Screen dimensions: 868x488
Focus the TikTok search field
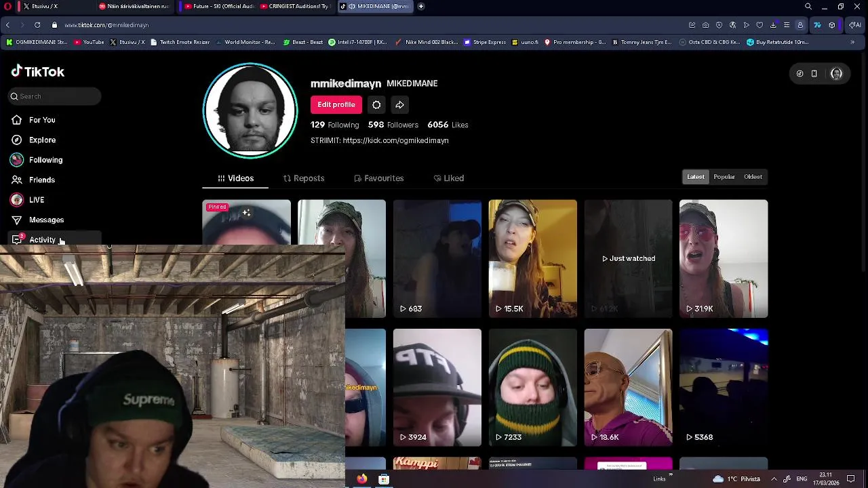coord(55,96)
